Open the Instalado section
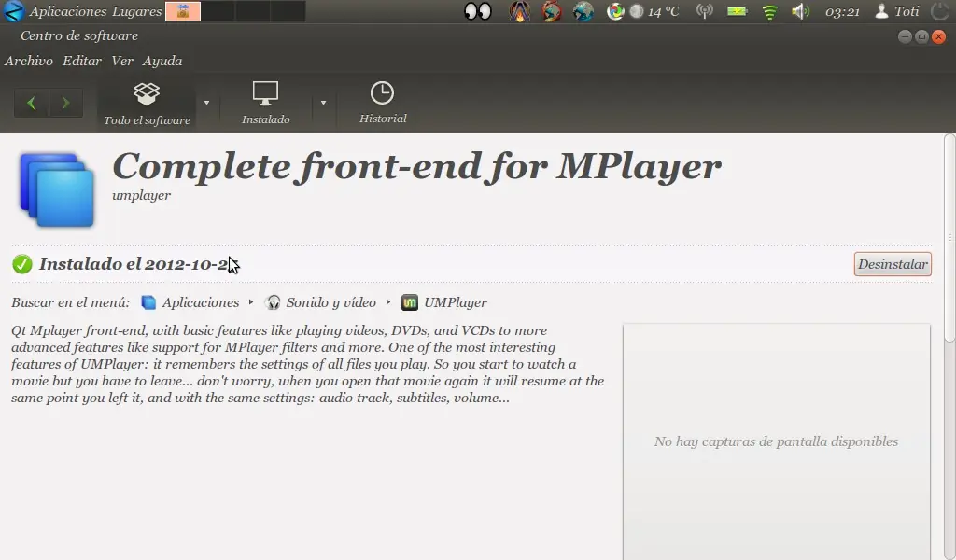 coord(265,104)
